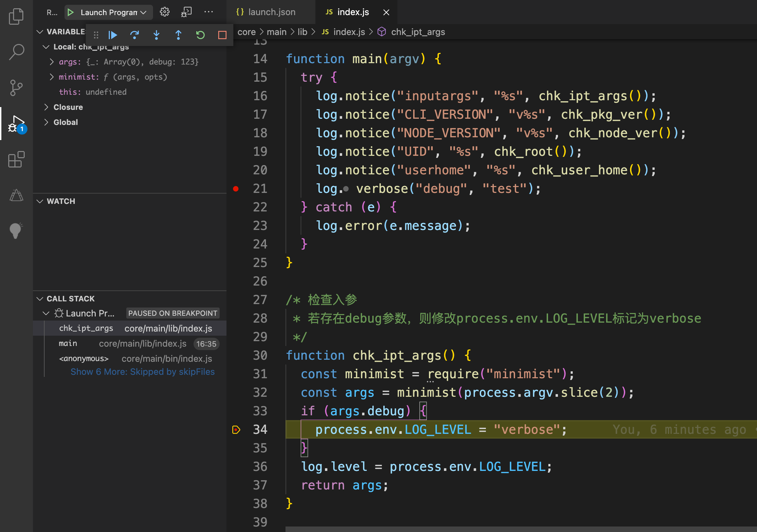Toggle the current breakpoint on line 34
Viewport: 757px width, 532px height.
pyautogui.click(x=236, y=429)
